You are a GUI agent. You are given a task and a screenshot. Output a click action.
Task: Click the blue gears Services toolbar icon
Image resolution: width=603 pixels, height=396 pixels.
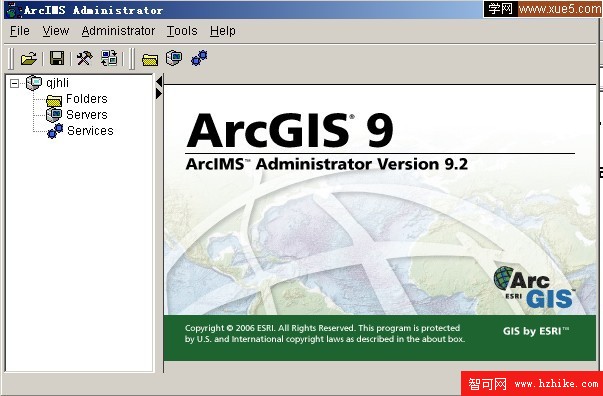tap(199, 58)
